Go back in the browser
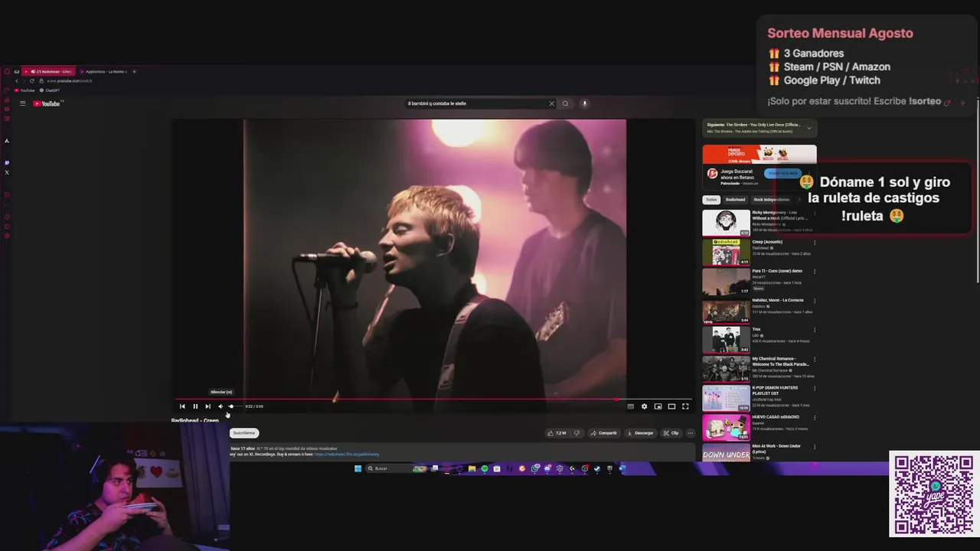Image resolution: width=980 pixels, height=551 pixels. 17,80
